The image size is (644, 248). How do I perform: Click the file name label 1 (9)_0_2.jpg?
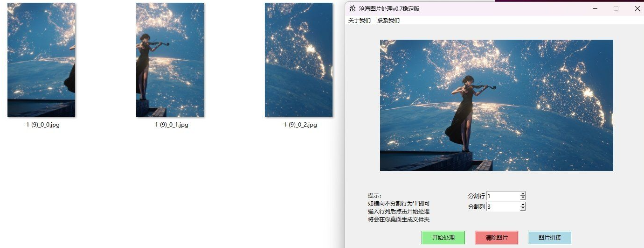click(300, 125)
